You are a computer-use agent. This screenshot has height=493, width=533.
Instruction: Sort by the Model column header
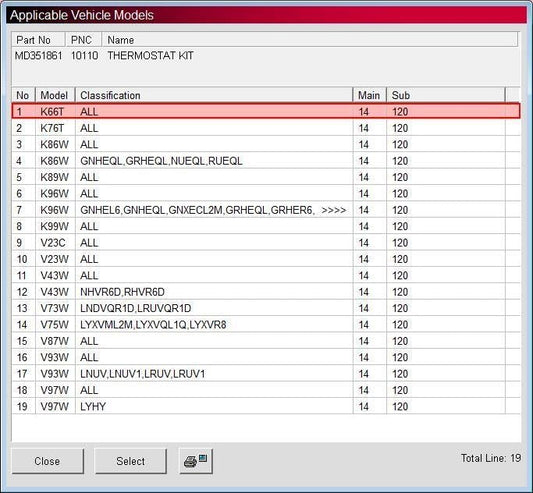[x=55, y=95]
